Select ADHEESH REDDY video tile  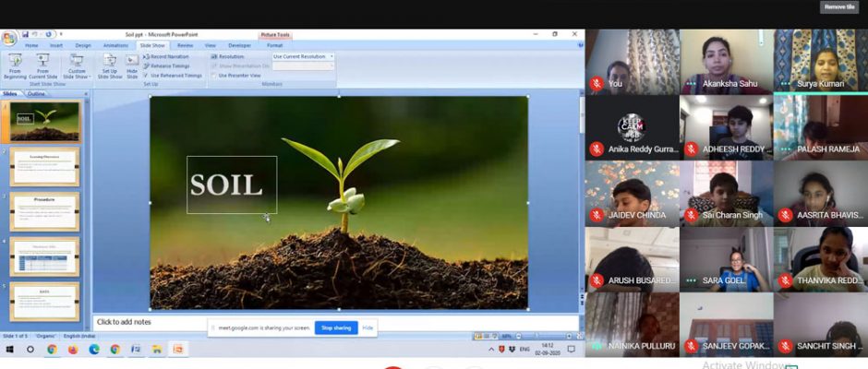point(727,128)
